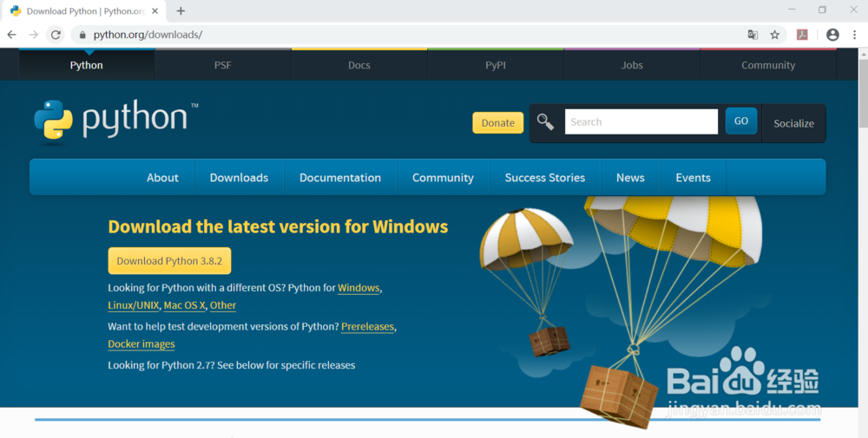
Task: Open the Documentation menu
Action: tap(340, 178)
